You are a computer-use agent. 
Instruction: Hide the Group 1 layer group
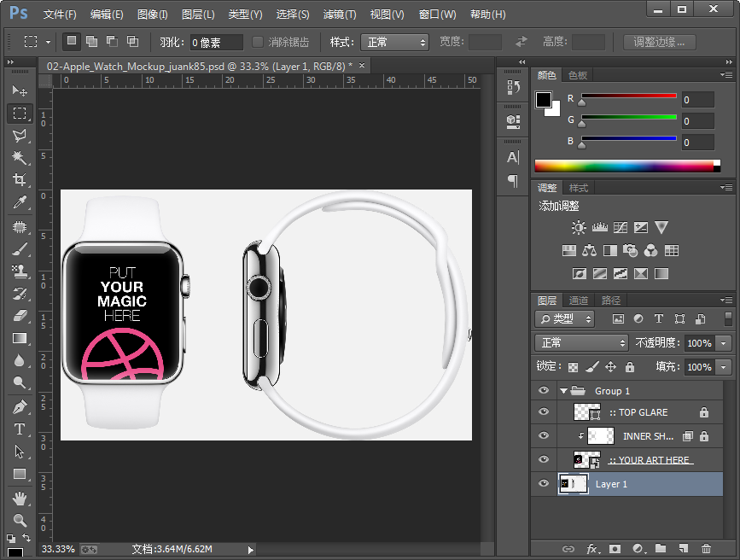click(544, 390)
